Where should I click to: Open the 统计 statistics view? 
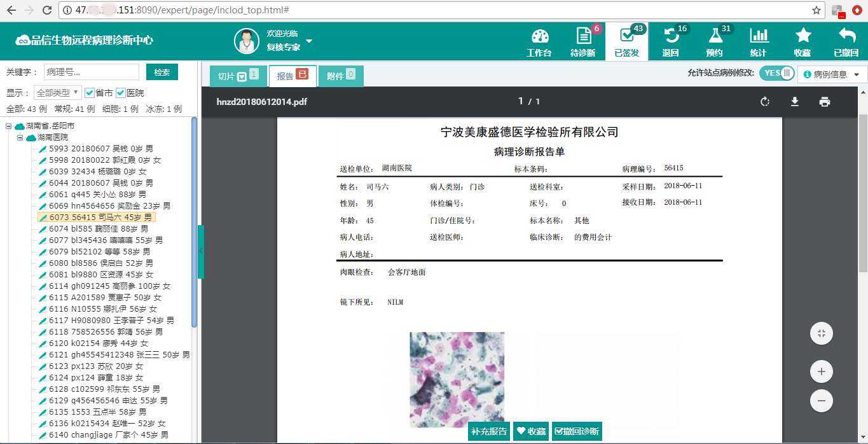point(758,41)
